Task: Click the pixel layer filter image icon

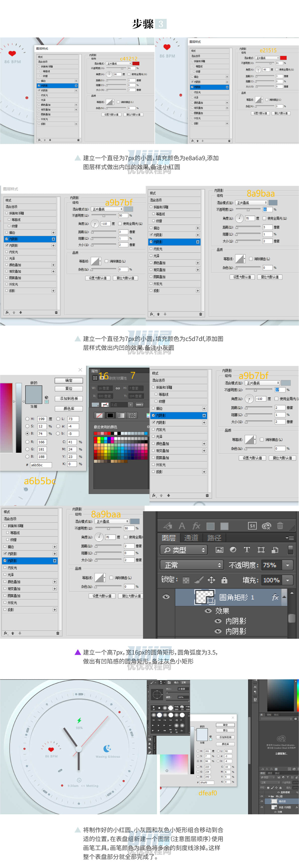Action: click(x=219, y=550)
